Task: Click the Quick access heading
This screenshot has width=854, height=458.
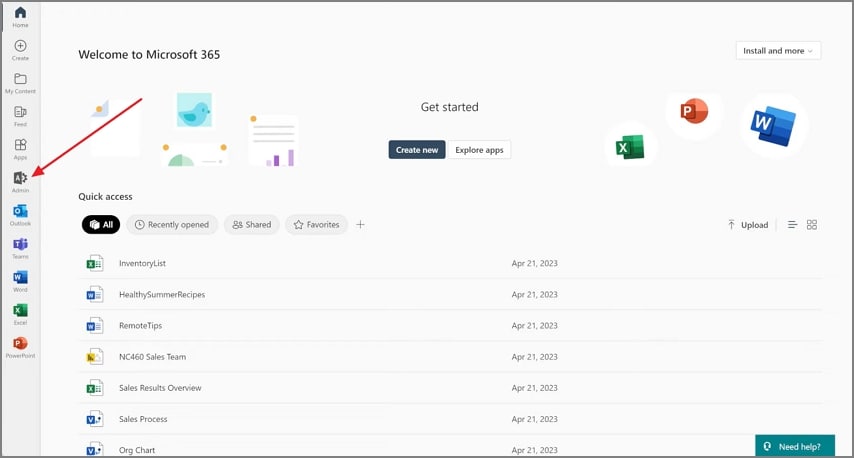Action: 105,197
